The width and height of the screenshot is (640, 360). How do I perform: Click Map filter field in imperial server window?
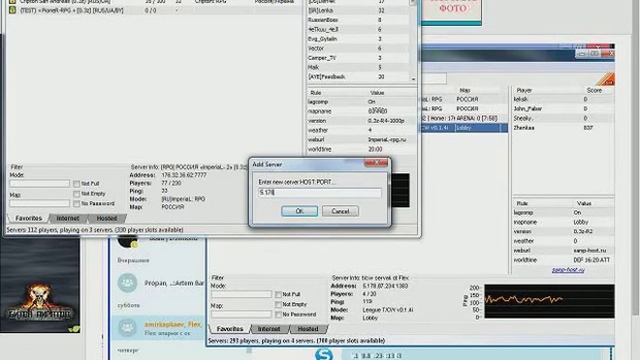[x=40, y=203]
